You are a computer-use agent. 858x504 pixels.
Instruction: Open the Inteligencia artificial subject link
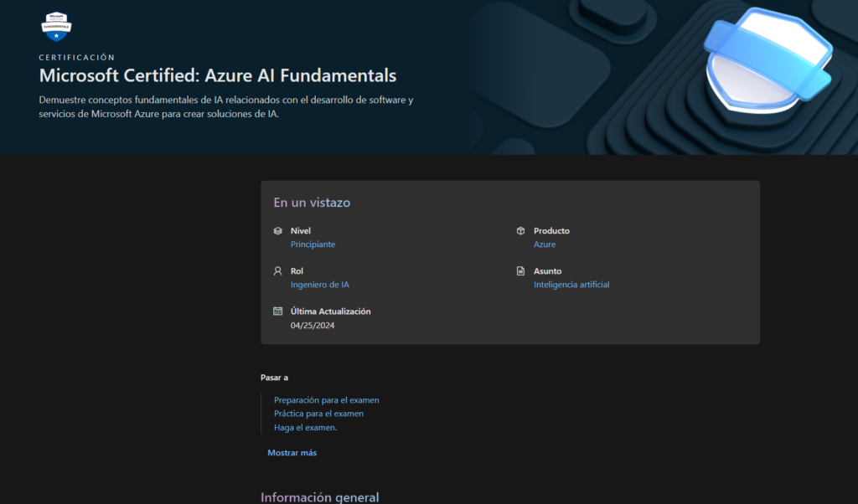pyautogui.click(x=571, y=285)
